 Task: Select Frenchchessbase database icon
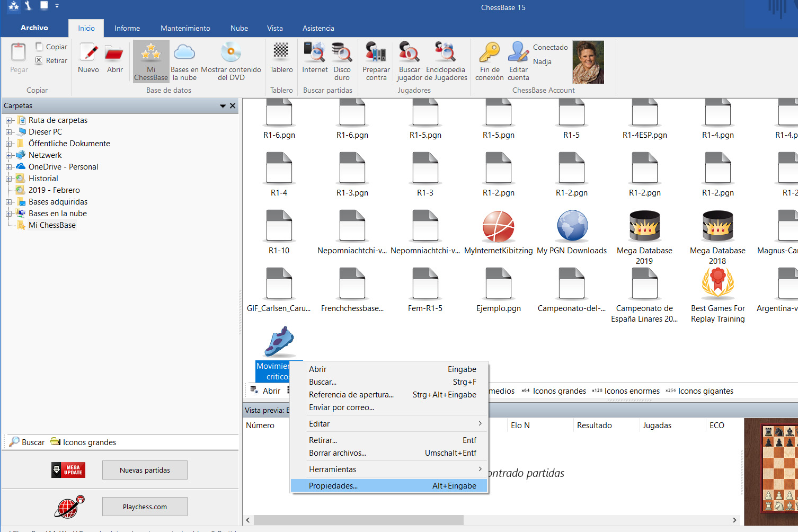point(352,283)
